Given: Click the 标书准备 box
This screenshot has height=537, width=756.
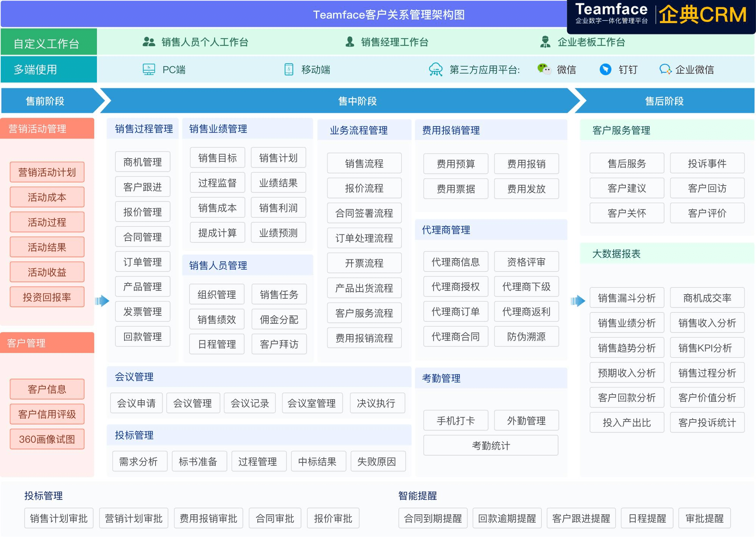Looking at the screenshot, I should pyautogui.click(x=199, y=462).
